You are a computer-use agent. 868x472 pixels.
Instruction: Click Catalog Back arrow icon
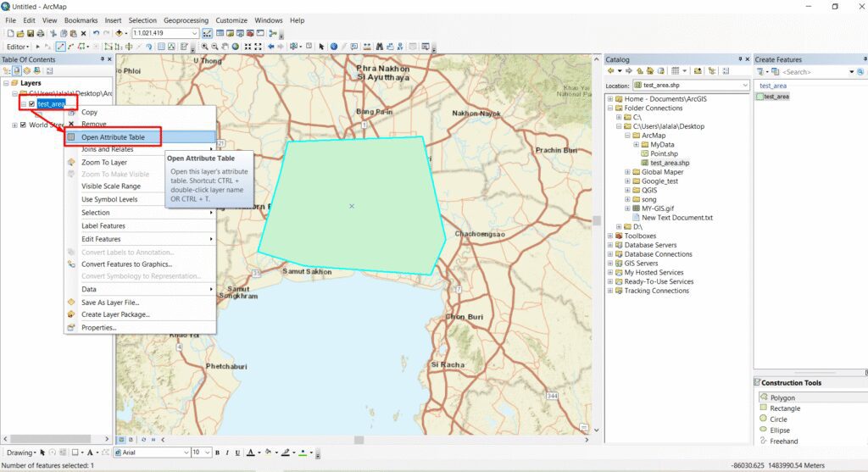610,71
